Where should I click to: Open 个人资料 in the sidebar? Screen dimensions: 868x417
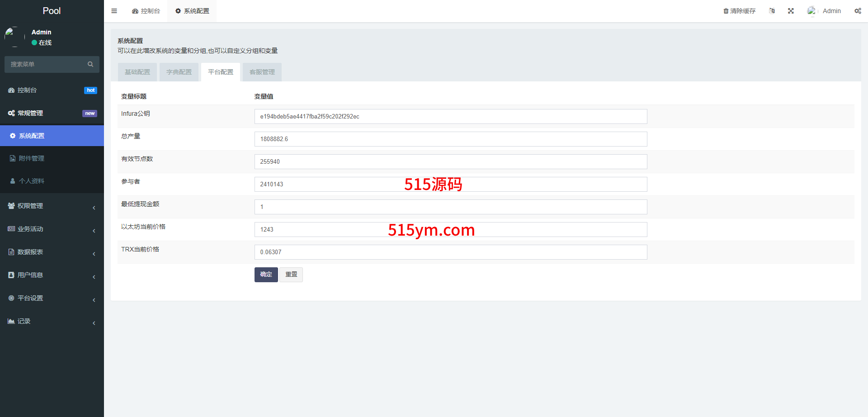click(32, 181)
